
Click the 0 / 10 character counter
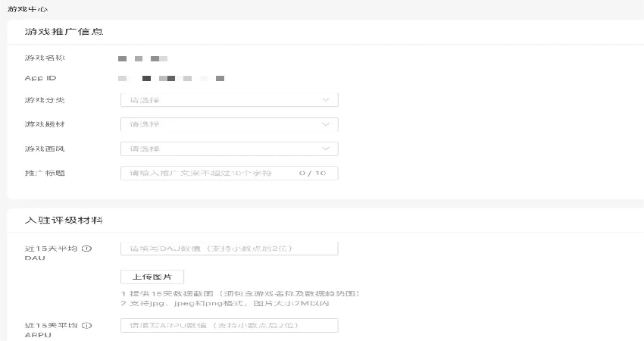click(x=312, y=173)
